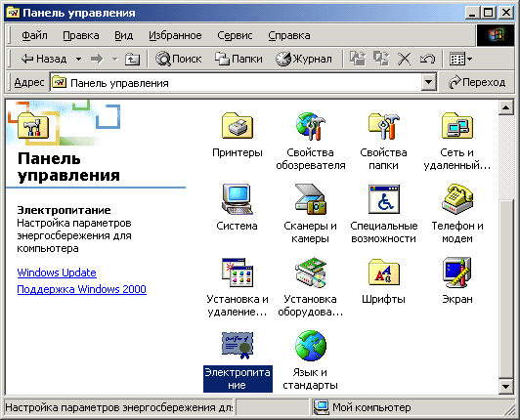This screenshot has width=520, height=420.
Task: Expand the address bar dropdown arrow
Action: (428, 82)
